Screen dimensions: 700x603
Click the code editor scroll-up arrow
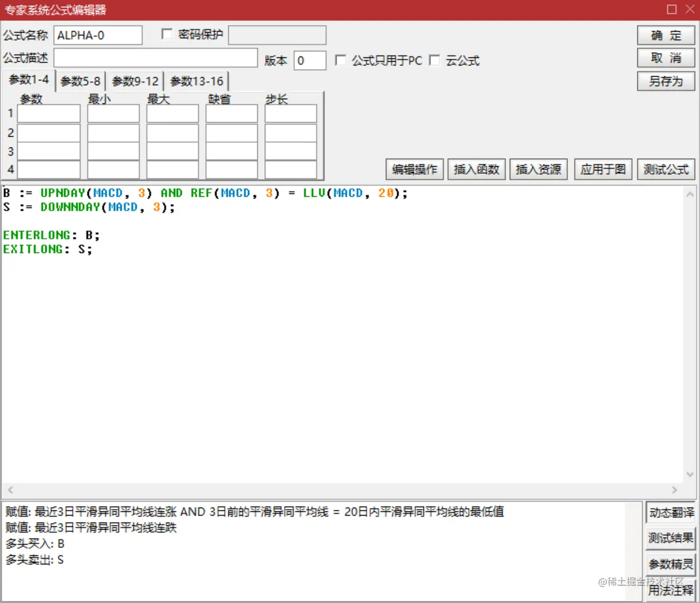coord(690,195)
